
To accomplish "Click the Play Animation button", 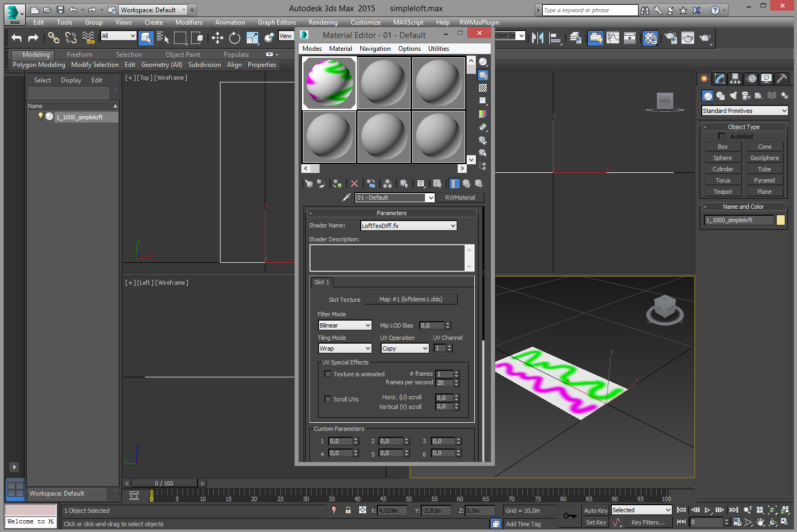I will click(x=708, y=510).
